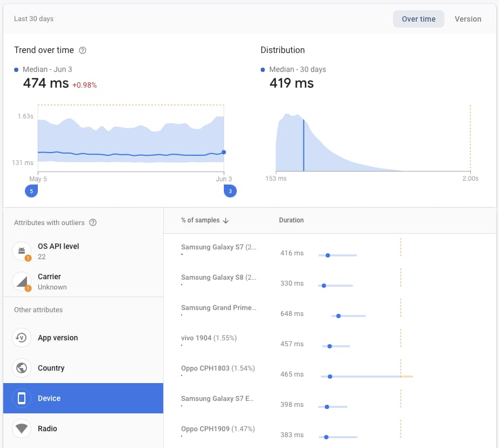Click the App version icon
The width and height of the screenshot is (499, 448).
tap(22, 338)
